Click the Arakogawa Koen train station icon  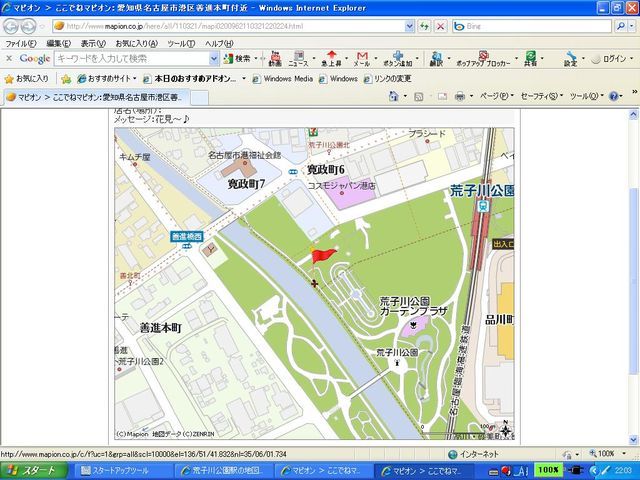pyautogui.click(x=483, y=205)
